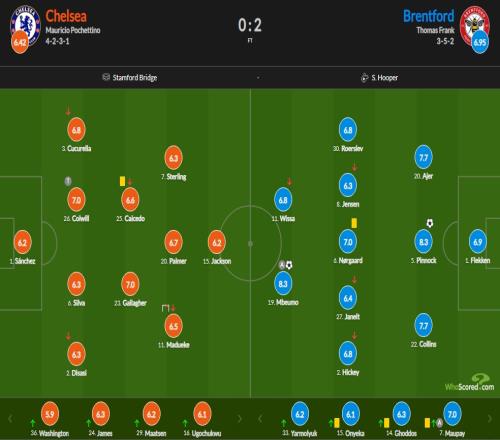Show next Brentford substitutes with right arrow

pyautogui.click(x=490, y=419)
